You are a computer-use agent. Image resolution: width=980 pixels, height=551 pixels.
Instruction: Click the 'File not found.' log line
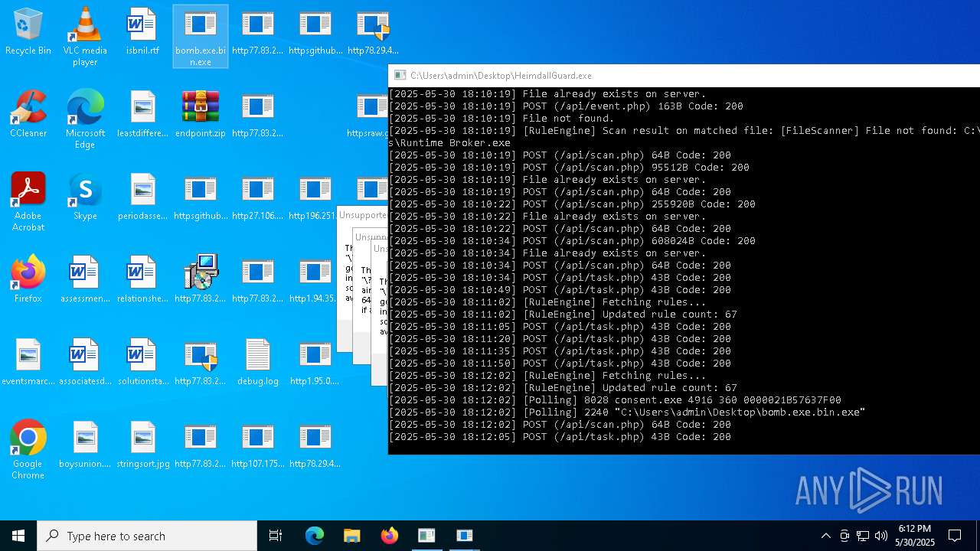point(501,119)
